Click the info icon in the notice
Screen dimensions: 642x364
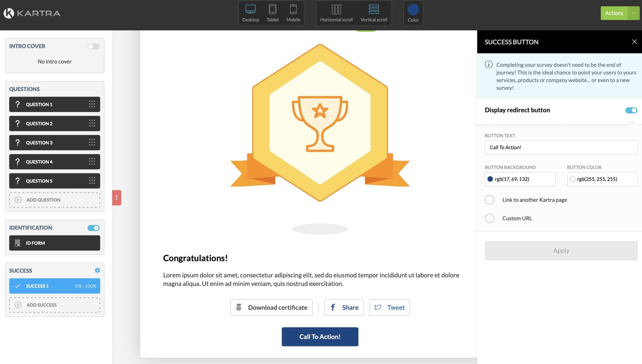click(489, 64)
